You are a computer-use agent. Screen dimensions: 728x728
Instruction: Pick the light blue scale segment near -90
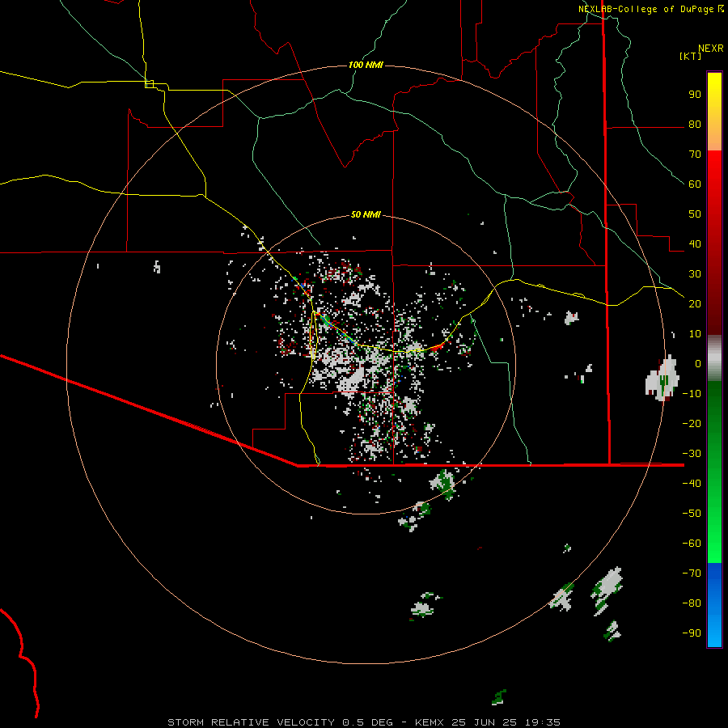(x=714, y=632)
